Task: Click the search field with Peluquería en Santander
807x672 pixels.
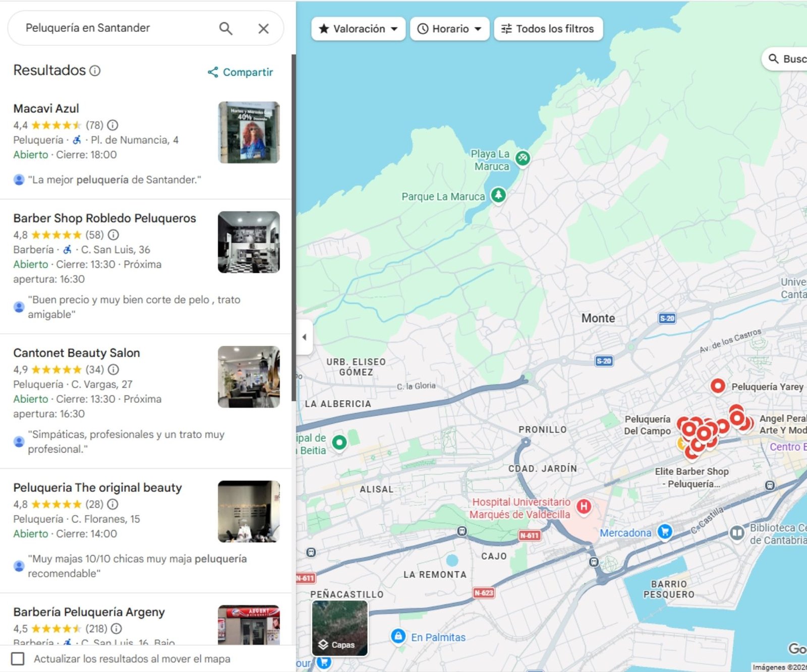Action: tap(116, 28)
